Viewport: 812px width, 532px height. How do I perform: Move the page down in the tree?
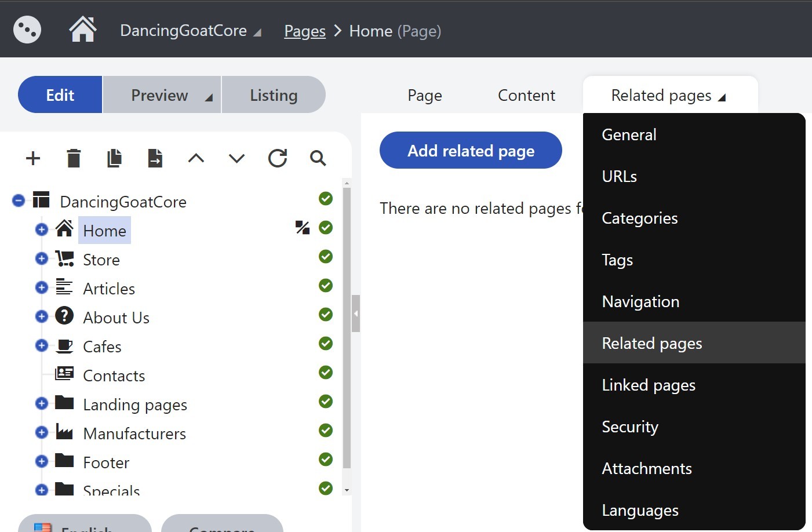(x=236, y=158)
